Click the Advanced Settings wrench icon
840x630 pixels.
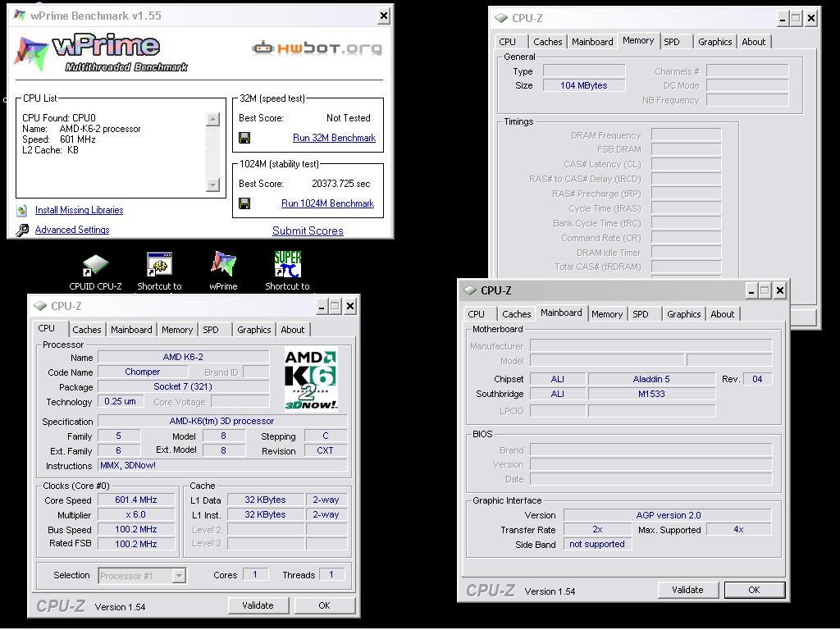22,231
